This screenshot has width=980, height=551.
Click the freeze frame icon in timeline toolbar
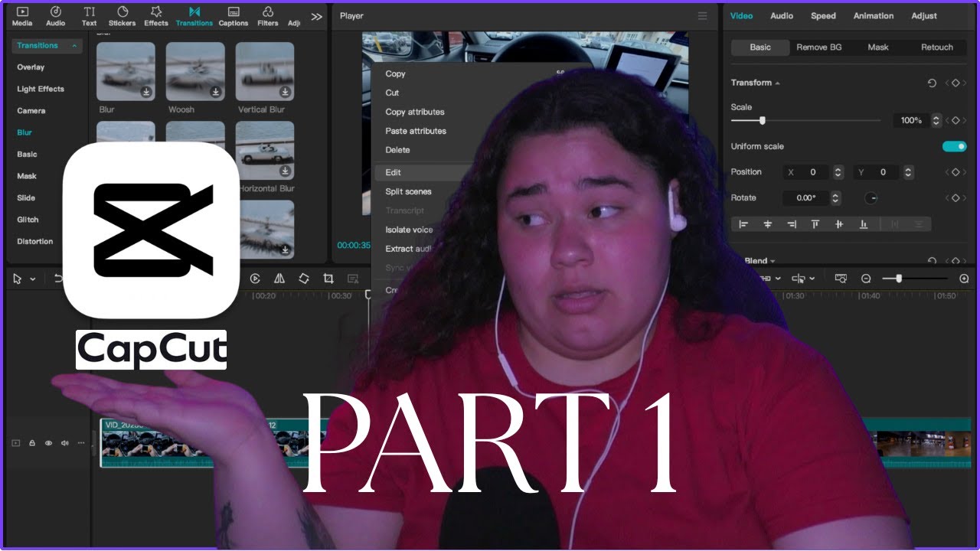[256, 279]
